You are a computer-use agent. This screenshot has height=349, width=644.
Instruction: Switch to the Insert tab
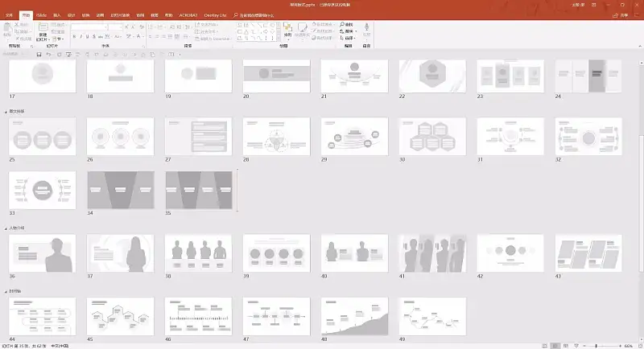[57, 15]
